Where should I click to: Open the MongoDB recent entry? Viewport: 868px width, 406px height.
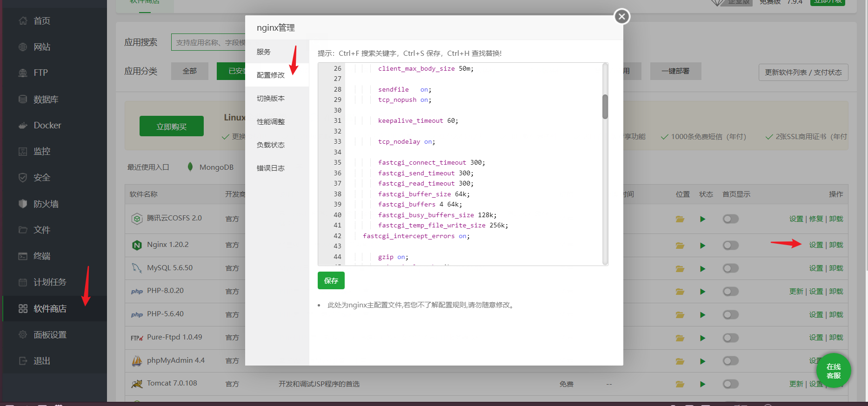[x=210, y=167]
